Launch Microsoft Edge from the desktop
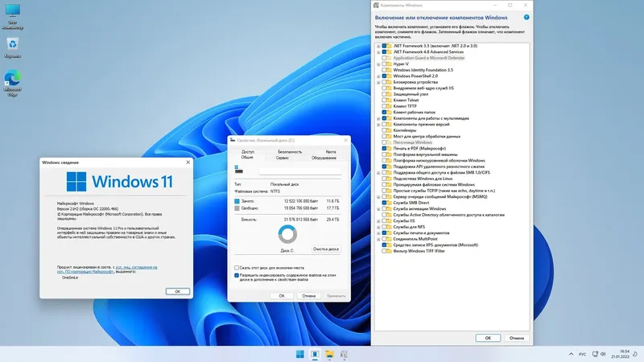This screenshot has width=644, height=362. (13, 84)
